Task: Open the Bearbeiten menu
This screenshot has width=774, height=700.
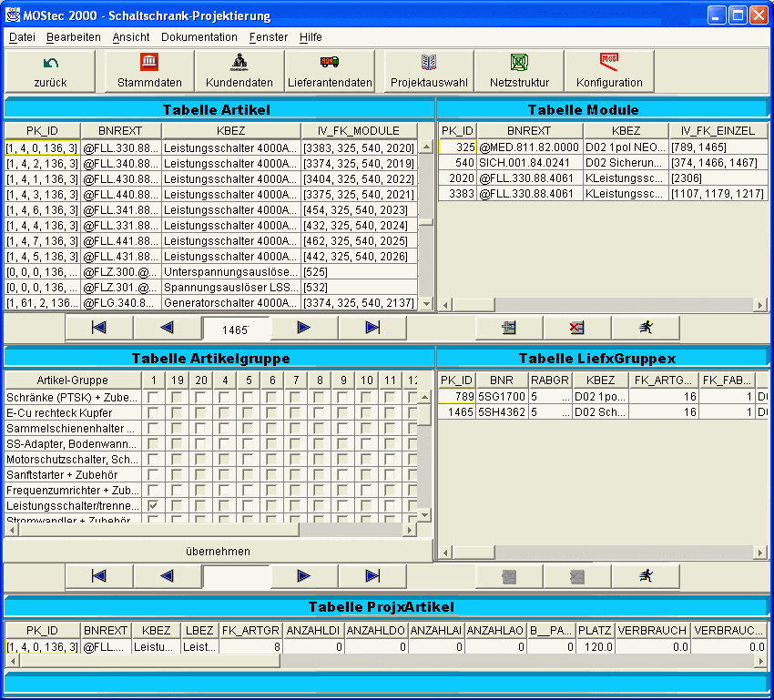Action: tap(74, 37)
